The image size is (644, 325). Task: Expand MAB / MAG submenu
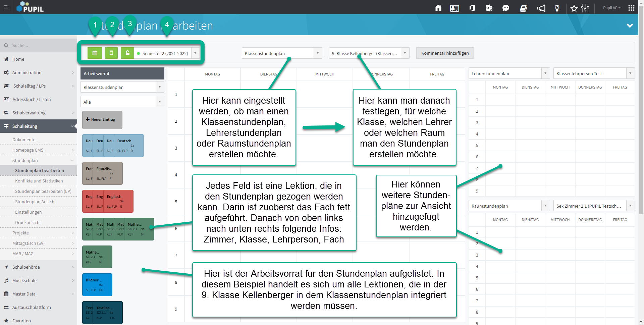point(39,254)
